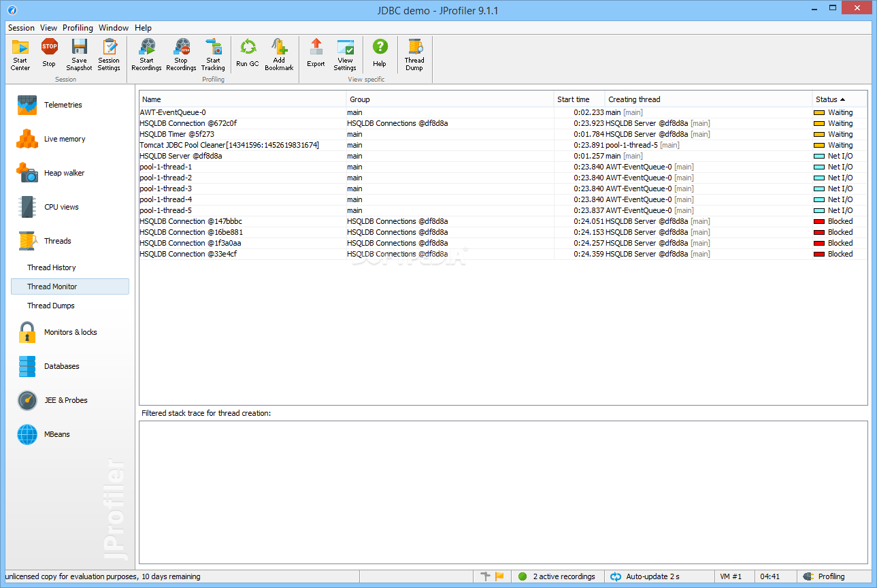Select thread pool-1-thread-5 in Name column

[x=166, y=210]
